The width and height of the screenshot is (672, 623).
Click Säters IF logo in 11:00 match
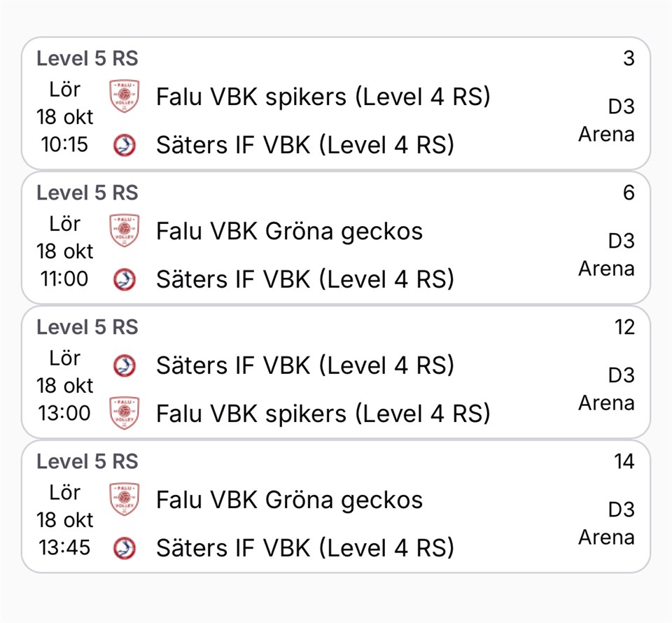pyautogui.click(x=125, y=280)
